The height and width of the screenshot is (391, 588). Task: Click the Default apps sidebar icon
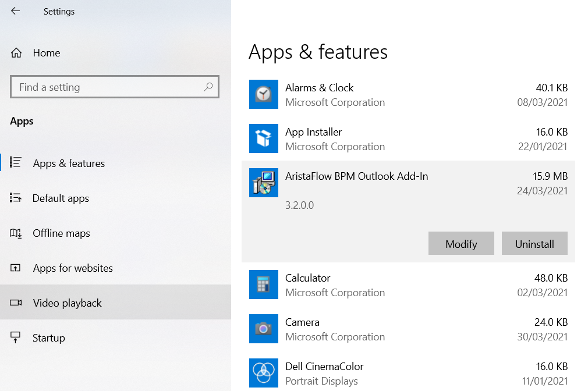15,198
